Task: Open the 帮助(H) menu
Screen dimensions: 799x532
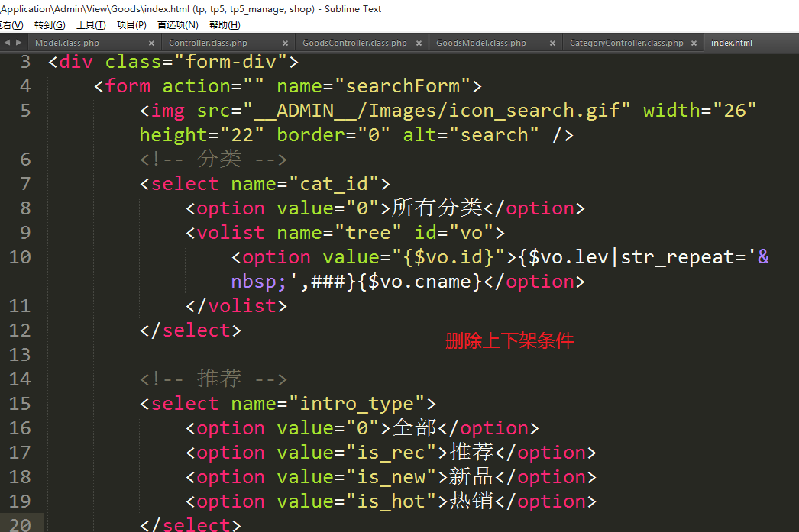Action: (224, 25)
